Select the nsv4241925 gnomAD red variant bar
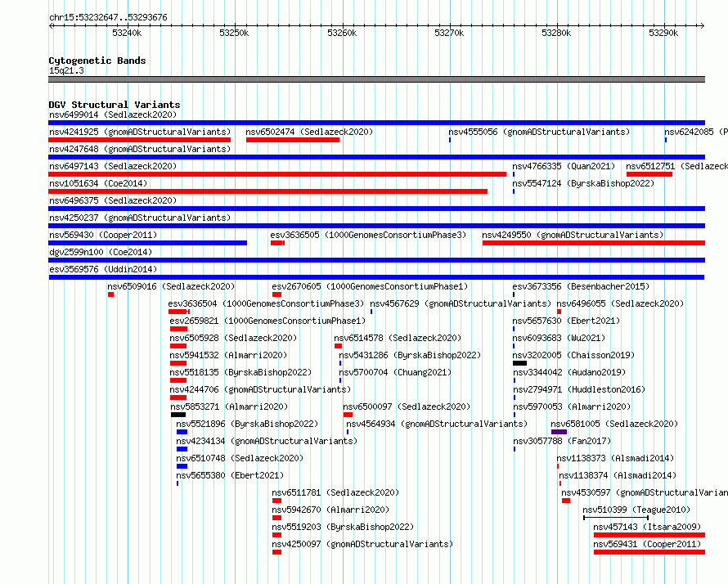Screen dimensions: 728x584 click(139, 140)
